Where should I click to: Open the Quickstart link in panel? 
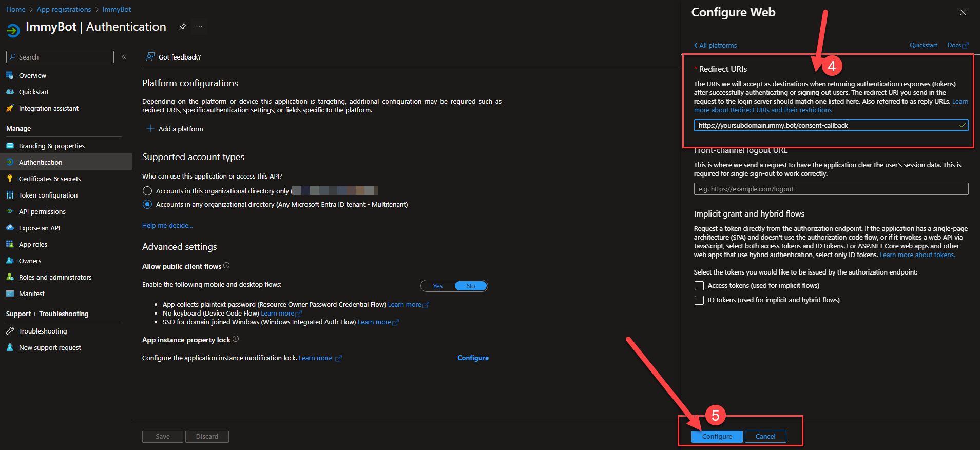924,45
